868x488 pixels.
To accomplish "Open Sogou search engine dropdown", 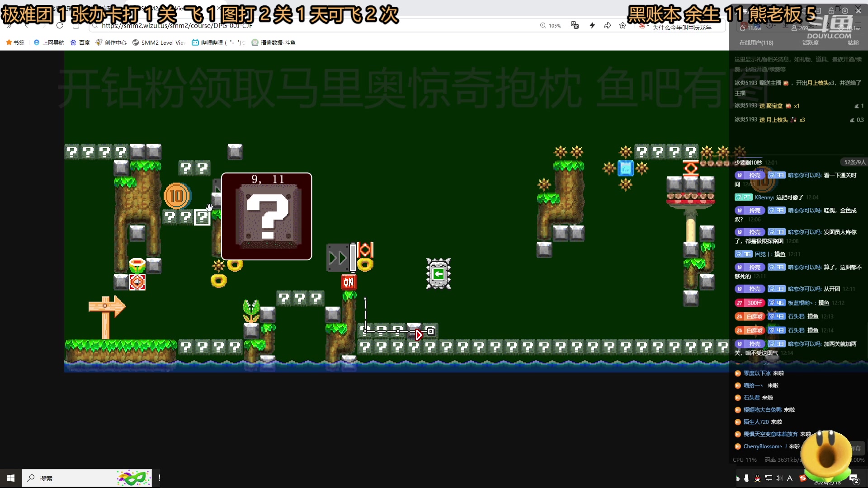I will pos(644,26).
